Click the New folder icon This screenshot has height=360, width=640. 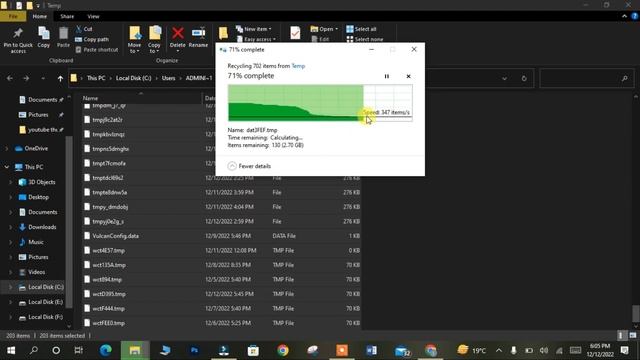click(223, 33)
